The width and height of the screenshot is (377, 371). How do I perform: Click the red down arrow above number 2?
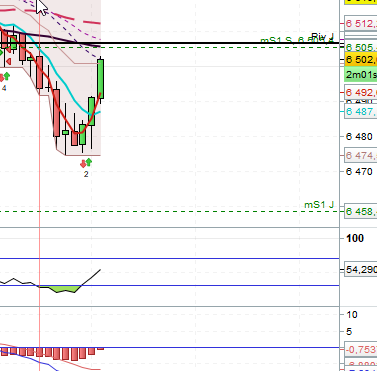click(83, 164)
